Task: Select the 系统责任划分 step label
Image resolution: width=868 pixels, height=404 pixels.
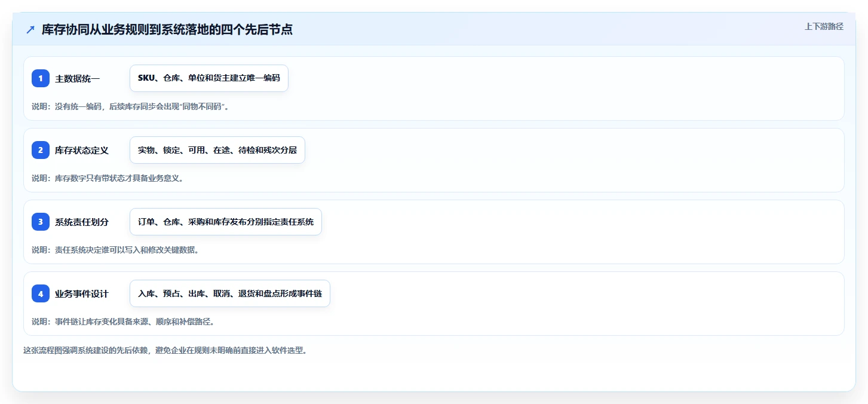Action: 82,222
